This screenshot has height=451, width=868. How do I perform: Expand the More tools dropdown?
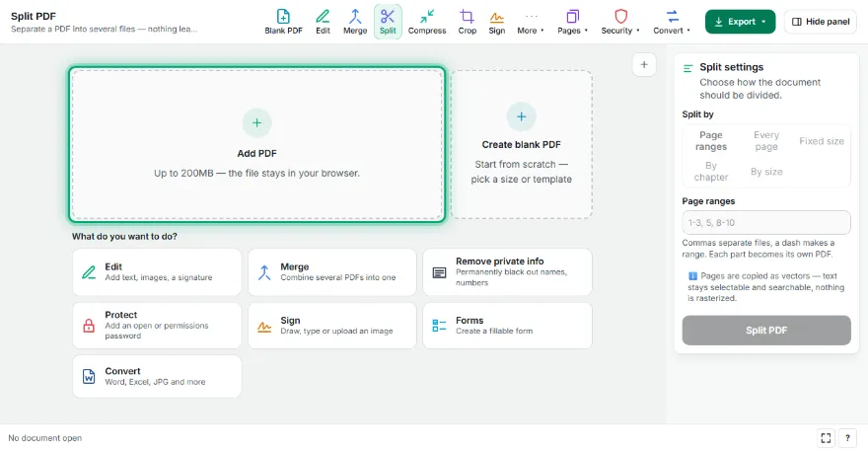pos(531,22)
